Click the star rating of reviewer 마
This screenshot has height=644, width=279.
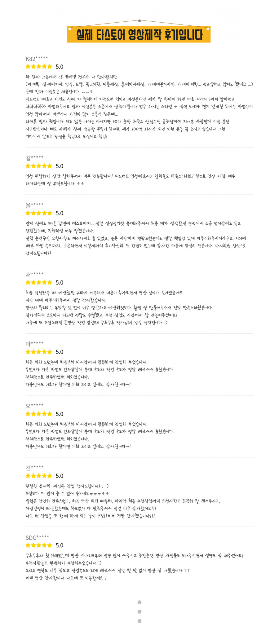(39, 352)
